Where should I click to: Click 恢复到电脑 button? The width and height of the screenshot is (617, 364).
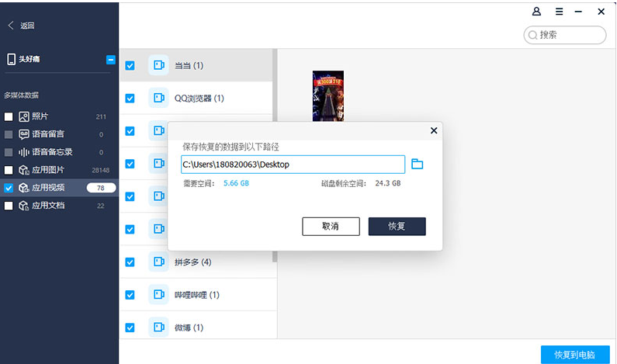tap(575, 355)
